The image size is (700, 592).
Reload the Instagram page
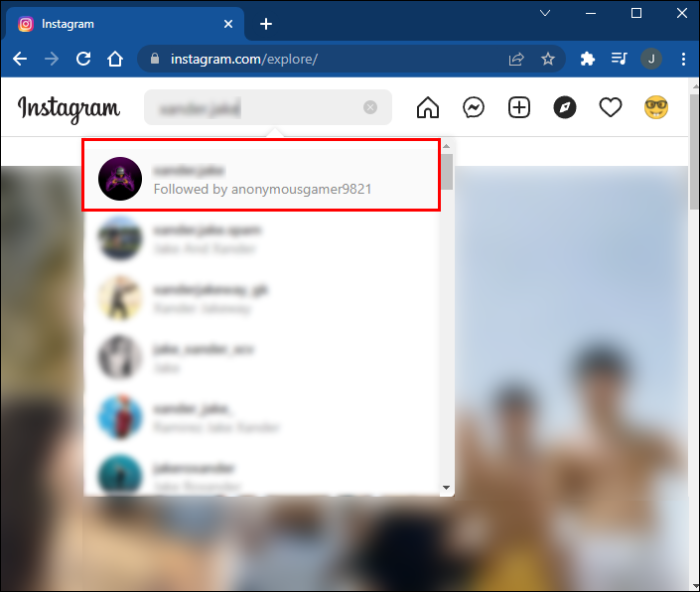pos(83,59)
